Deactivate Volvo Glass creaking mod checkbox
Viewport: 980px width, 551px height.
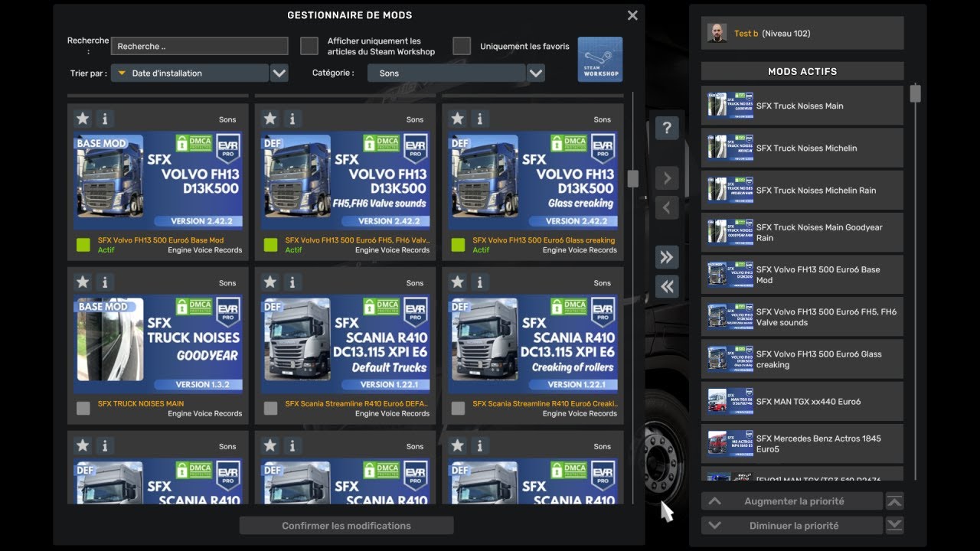[458, 245]
